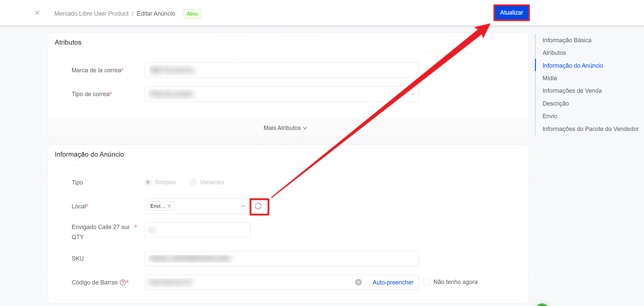Jump to Informação Básica section
The width and height of the screenshot is (644, 306).
(567, 40)
